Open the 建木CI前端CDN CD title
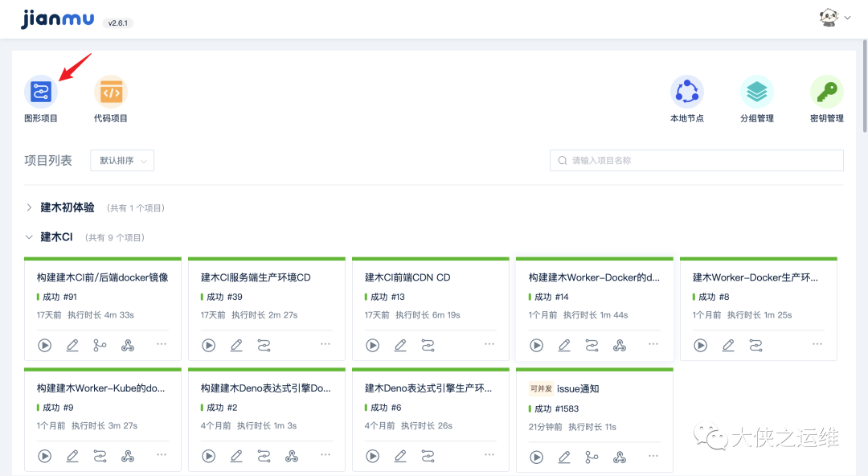The height and width of the screenshot is (476, 868). [407, 277]
